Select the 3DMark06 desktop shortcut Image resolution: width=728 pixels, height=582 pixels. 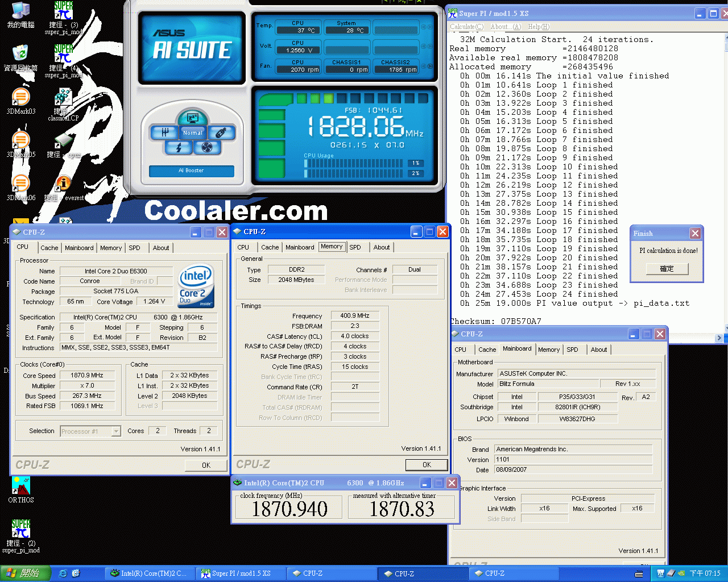20,188
